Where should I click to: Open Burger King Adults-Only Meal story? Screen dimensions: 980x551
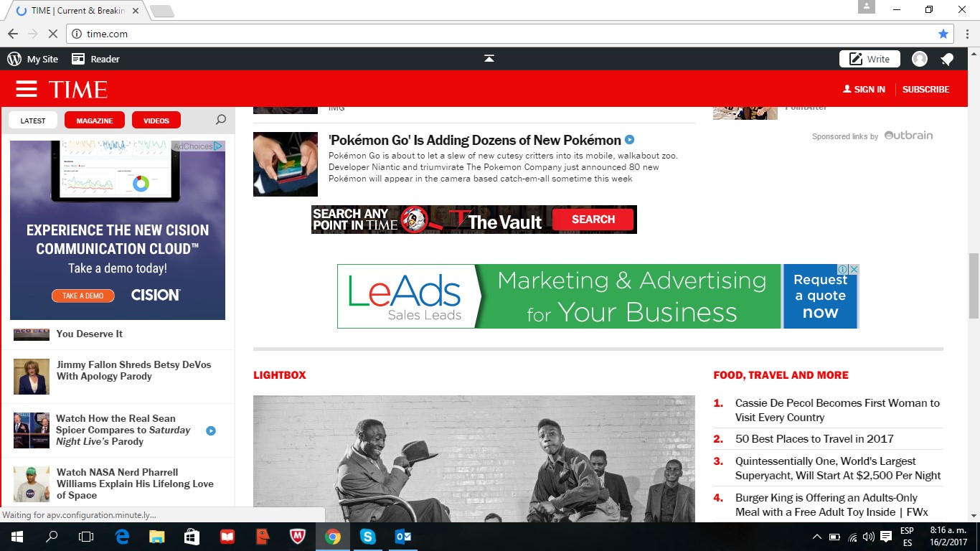pyautogui.click(x=831, y=504)
